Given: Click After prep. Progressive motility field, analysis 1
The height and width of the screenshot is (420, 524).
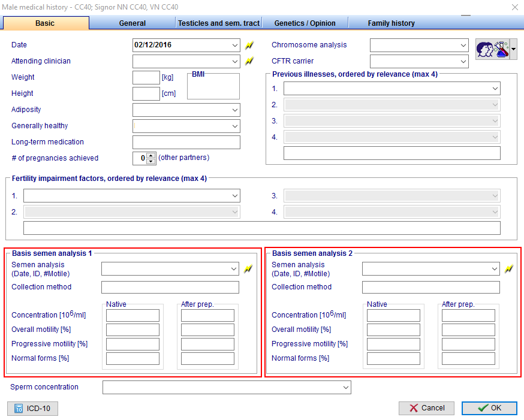Looking at the screenshot, I should pos(207,345).
